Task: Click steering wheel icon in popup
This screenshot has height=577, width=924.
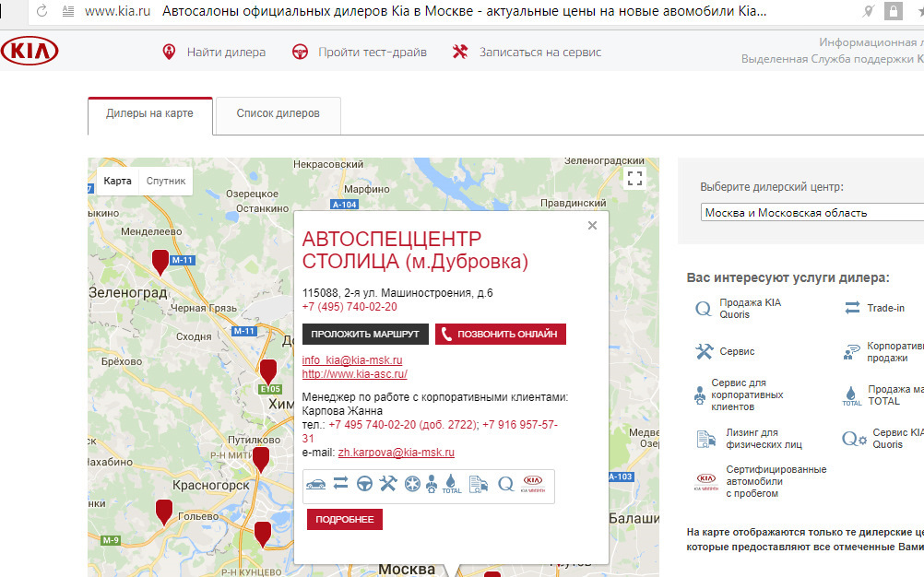Action: pyautogui.click(x=365, y=484)
